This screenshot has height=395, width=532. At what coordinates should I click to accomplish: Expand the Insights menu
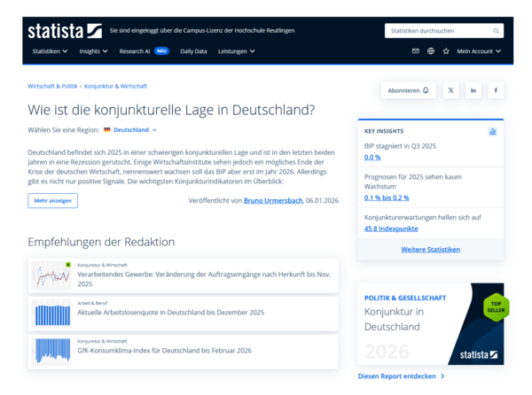coord(93,51)
